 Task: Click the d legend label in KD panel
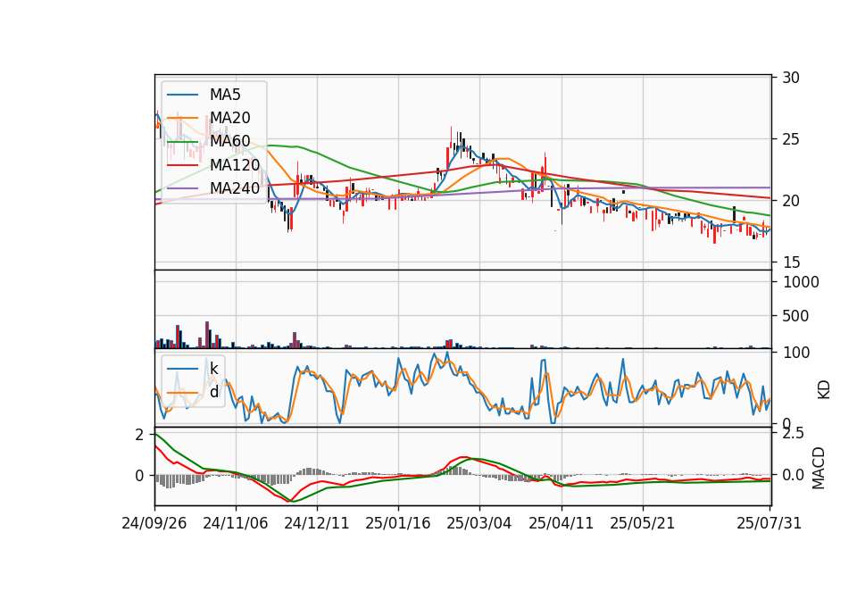click(x=213, y=392)
